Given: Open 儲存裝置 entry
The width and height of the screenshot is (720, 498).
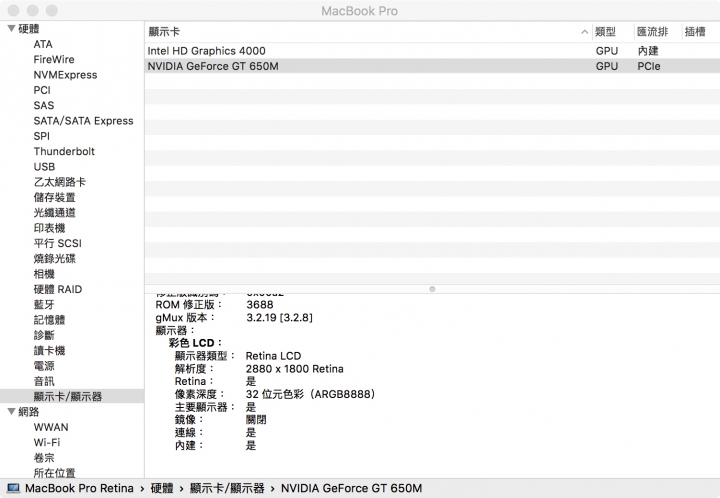Looking at the screenshot, I should pyautogui.click(x=54, y=197).
